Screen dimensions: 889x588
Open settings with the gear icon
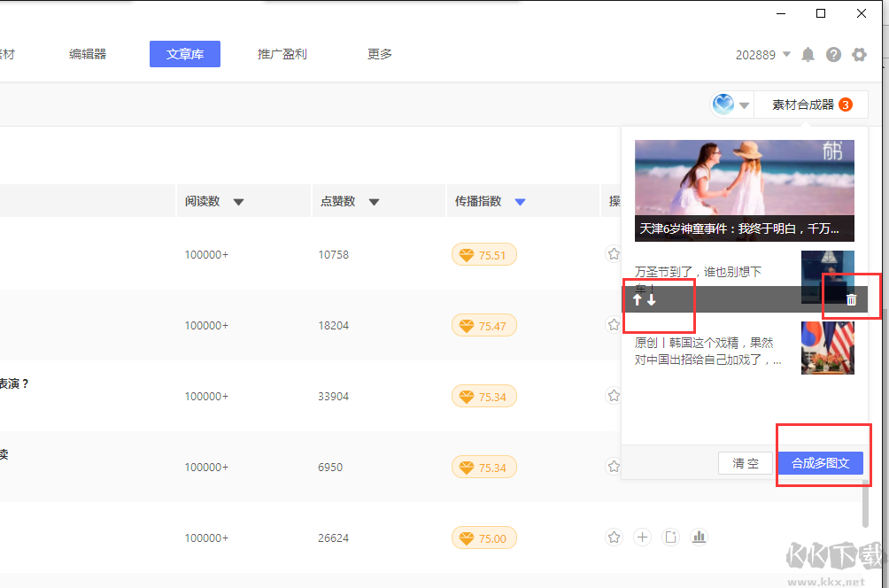pyautogui.click(x=859, y=55)
